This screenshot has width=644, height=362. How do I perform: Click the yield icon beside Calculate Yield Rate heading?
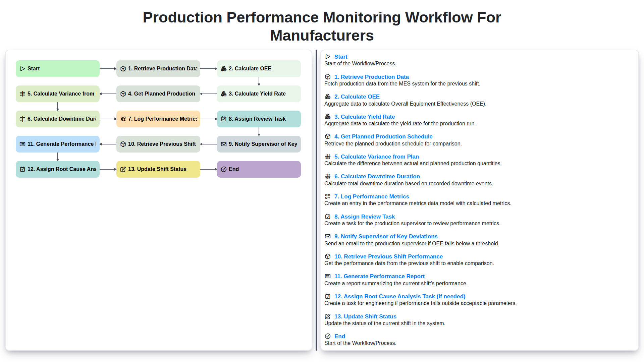[x=327, y=117]
